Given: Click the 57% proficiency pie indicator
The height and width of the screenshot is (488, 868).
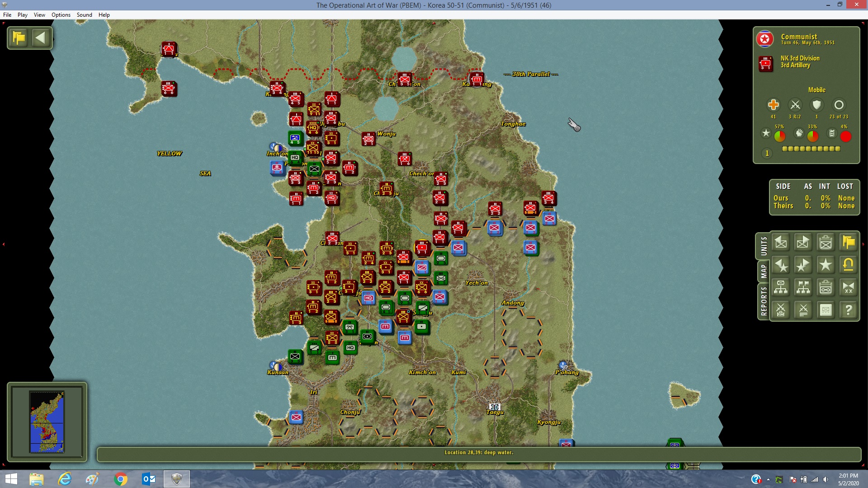Looking at the screenshot, I should coord(780,136).
